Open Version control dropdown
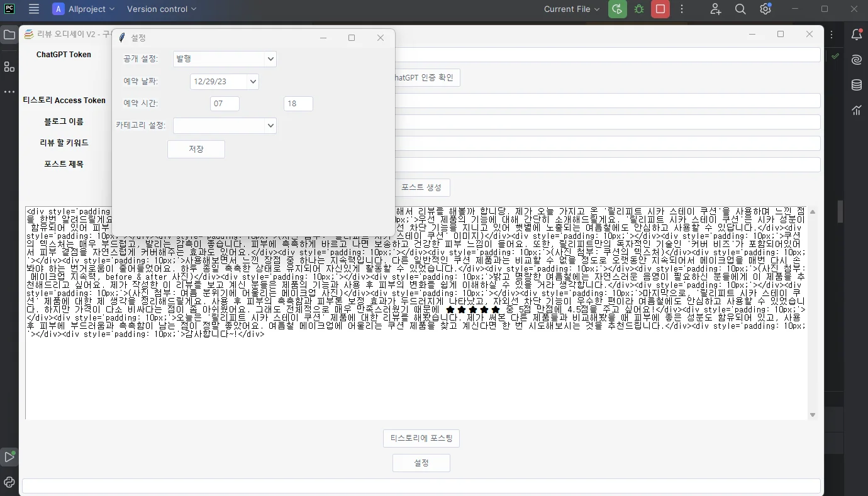Screen dimensions: 868x496 162,9
